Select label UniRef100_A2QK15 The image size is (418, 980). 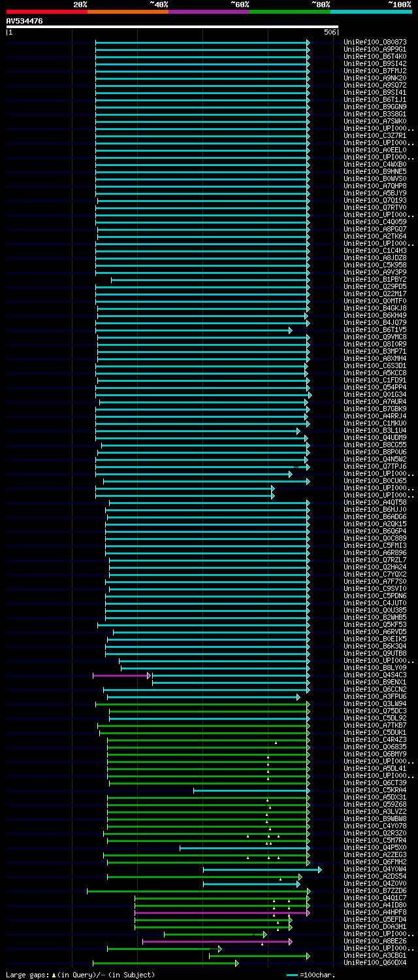[x=375, y=524]
